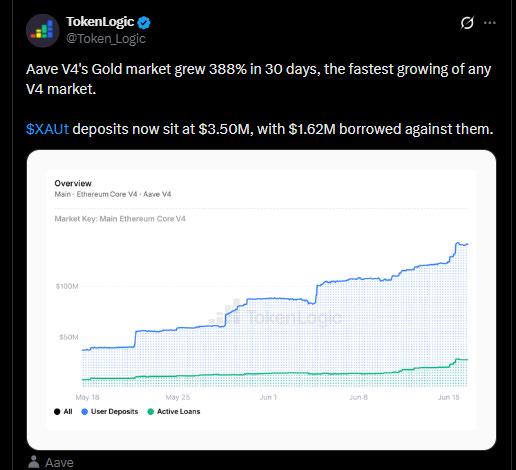Screen dimensions: 516x470
Task: Click the Grok slashed-circle icon
Action: (x=467, y=23)
